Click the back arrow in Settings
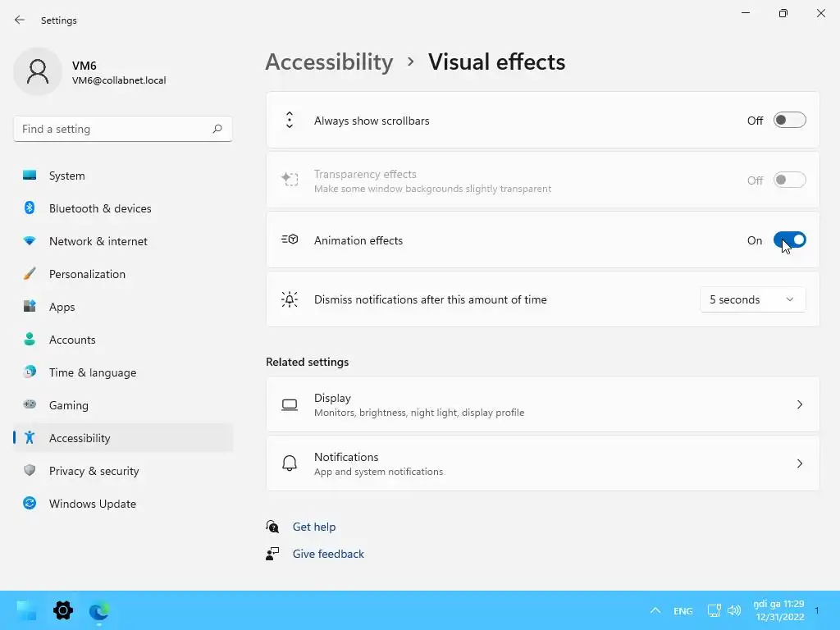The width and height of the screenshot is (840, 630). tap(20, 20)
